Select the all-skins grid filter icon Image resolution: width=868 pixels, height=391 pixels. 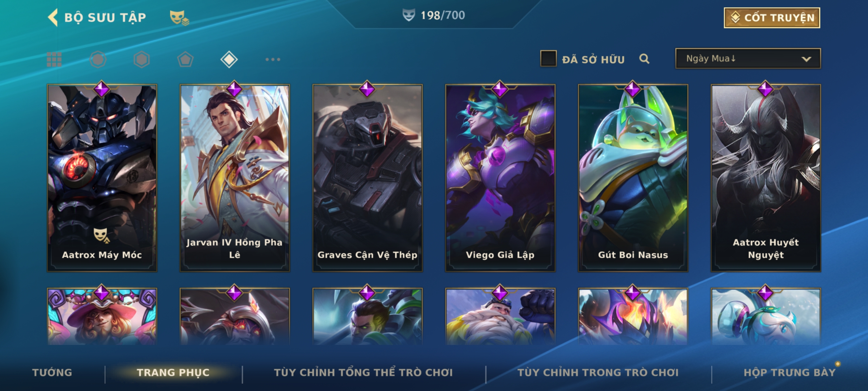coord(54,59)
